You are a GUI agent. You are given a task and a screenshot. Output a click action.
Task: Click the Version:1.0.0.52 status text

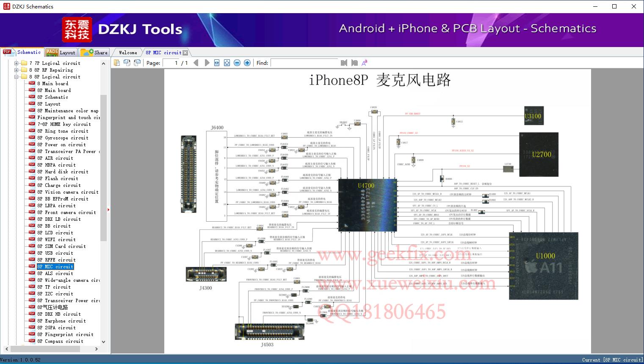[x=20, y=360]
